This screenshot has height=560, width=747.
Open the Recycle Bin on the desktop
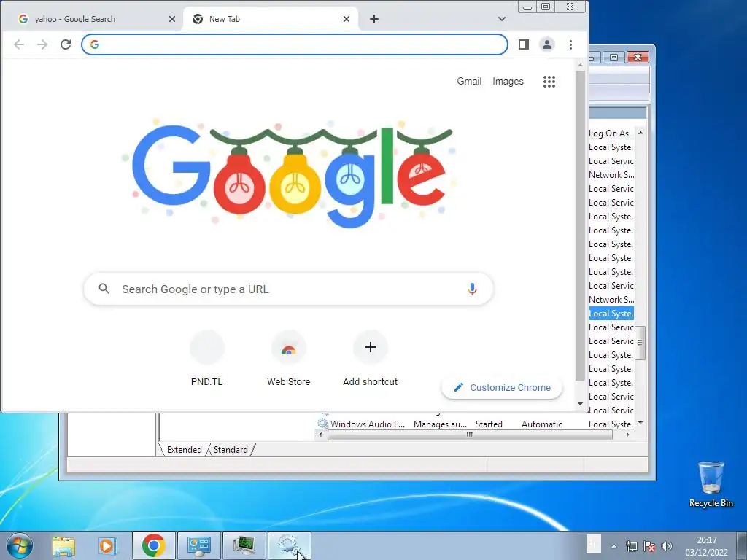point(711,484)
